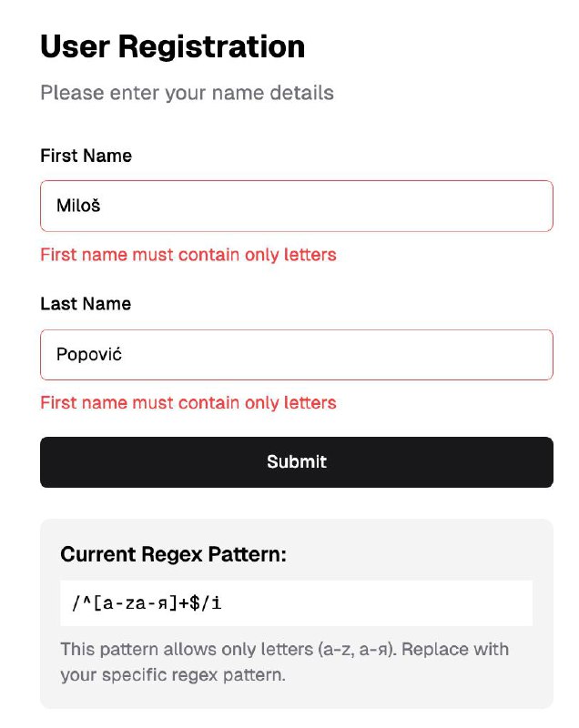Image resolution: width=579 pixels, height=728 pixels.
Task: Click the "Current Regex Pattern:" heading
Action: (173, 554)
